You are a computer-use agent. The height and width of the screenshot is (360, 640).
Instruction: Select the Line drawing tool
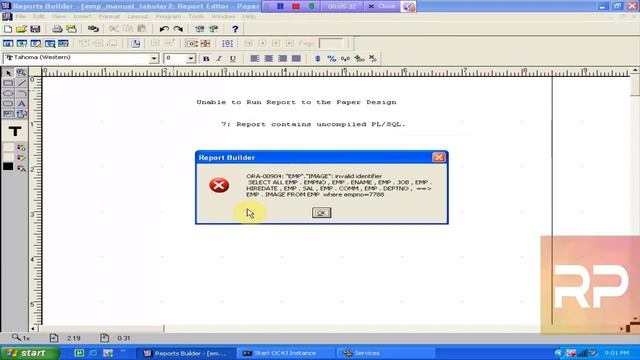coord(21,83)
